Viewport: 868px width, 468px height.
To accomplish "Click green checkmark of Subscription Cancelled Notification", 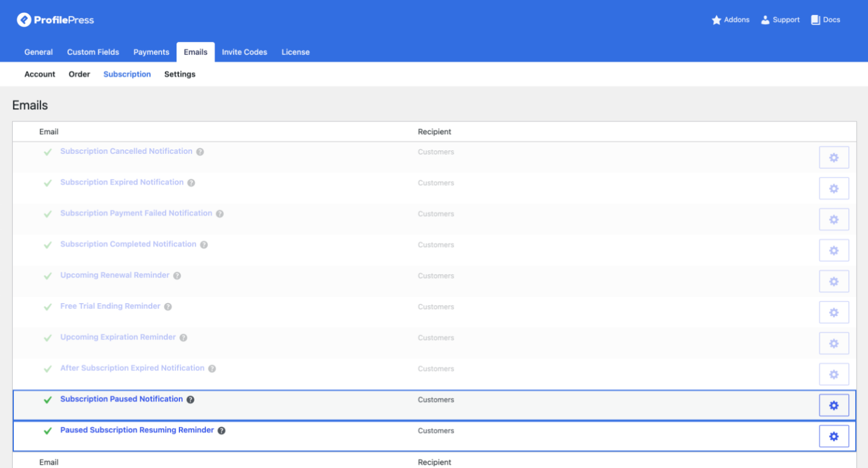I will tap(48, 152).
